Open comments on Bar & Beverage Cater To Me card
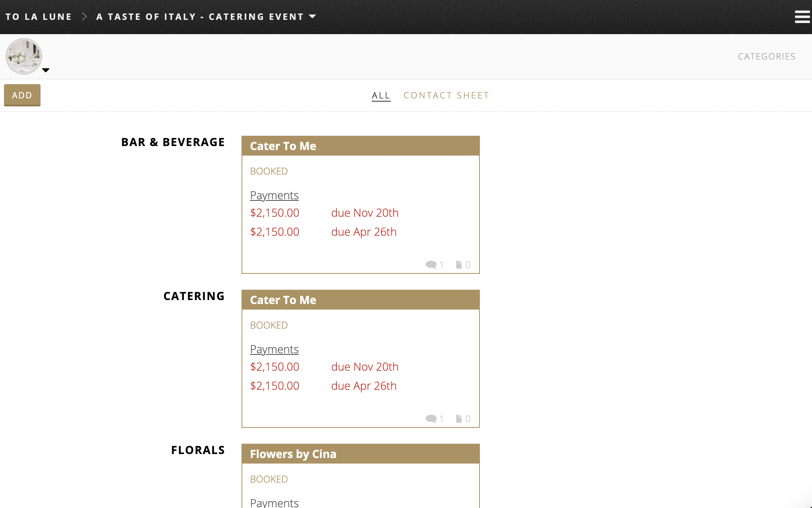 431,264
